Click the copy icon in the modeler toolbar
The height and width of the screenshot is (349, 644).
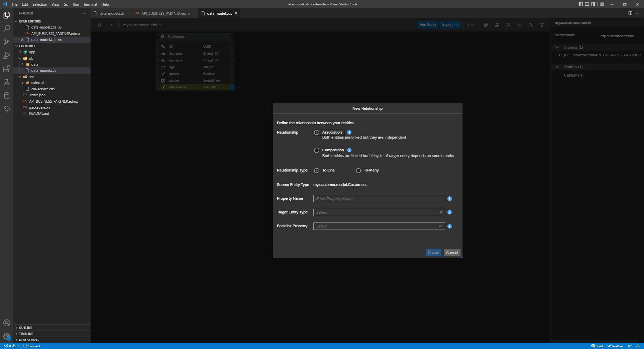[486, 25]
